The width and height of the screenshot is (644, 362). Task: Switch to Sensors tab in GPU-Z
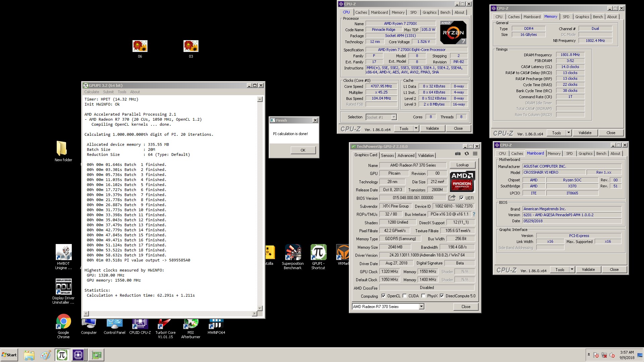pyautogui.click(x=387, y=155)
